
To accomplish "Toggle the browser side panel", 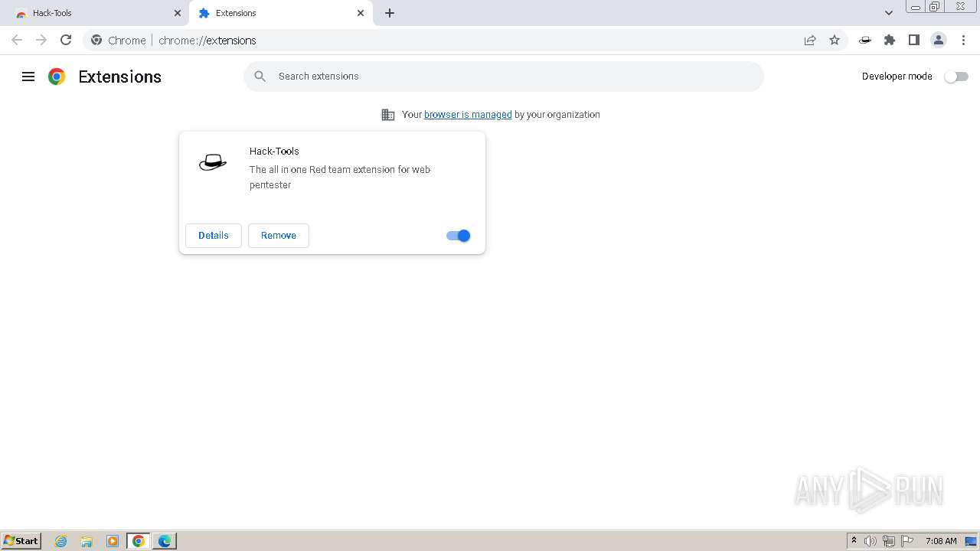I will [x=914, y=40].
